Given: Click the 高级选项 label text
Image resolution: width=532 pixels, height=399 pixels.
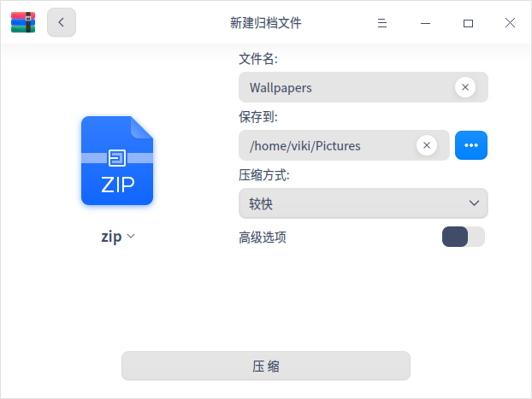Looking at the screenshot, I should [263, 237].
